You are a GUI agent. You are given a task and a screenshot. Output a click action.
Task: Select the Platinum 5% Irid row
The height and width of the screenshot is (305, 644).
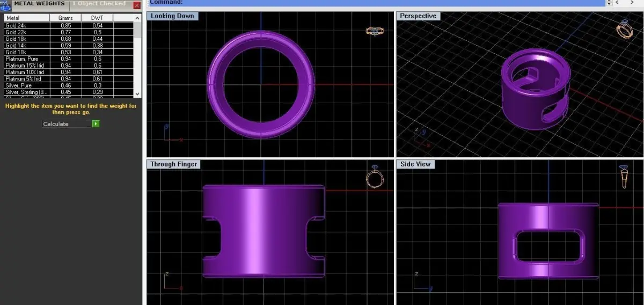point(69,79)
